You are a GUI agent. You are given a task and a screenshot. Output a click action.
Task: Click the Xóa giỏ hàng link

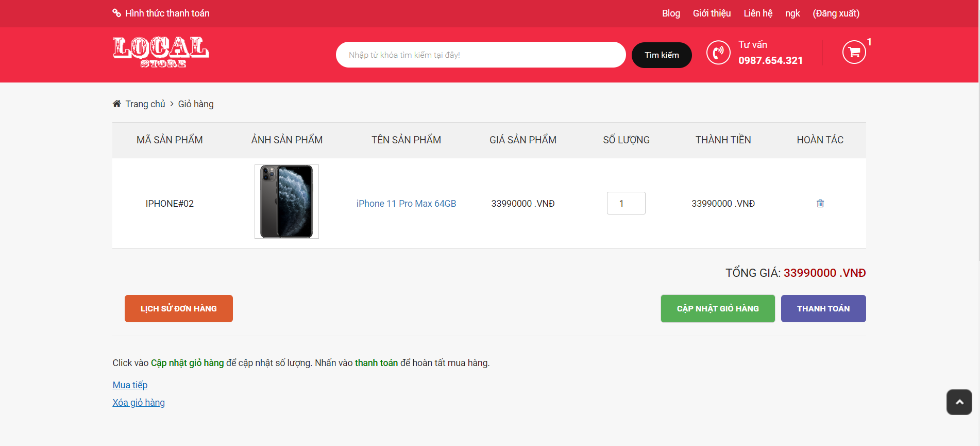click(x=139, y=403)
